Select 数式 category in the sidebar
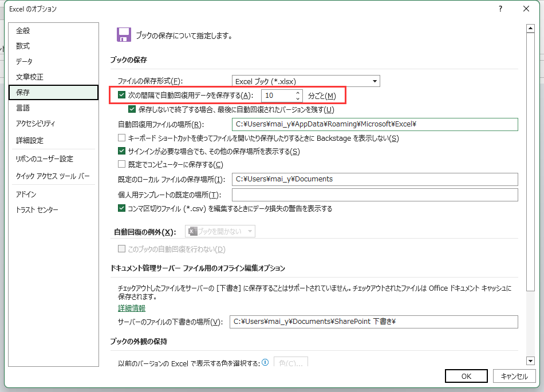 click(x=23, y=46)
